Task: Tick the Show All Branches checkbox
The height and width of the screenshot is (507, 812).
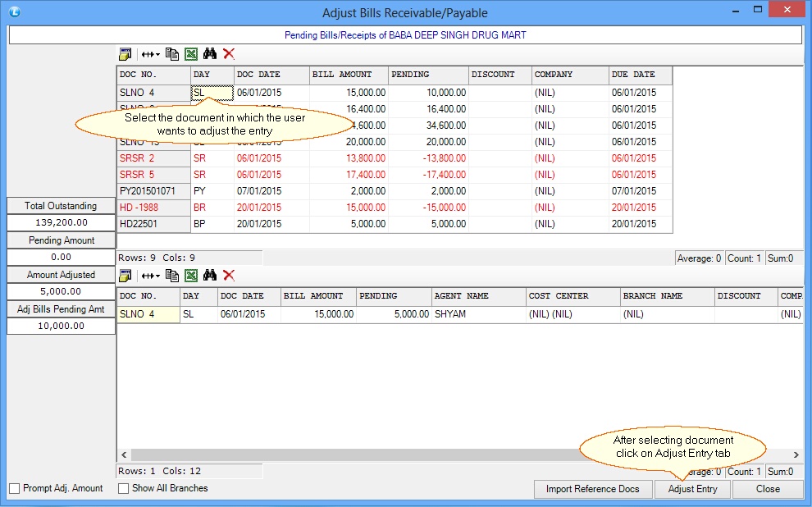Action: coord(123,488)
